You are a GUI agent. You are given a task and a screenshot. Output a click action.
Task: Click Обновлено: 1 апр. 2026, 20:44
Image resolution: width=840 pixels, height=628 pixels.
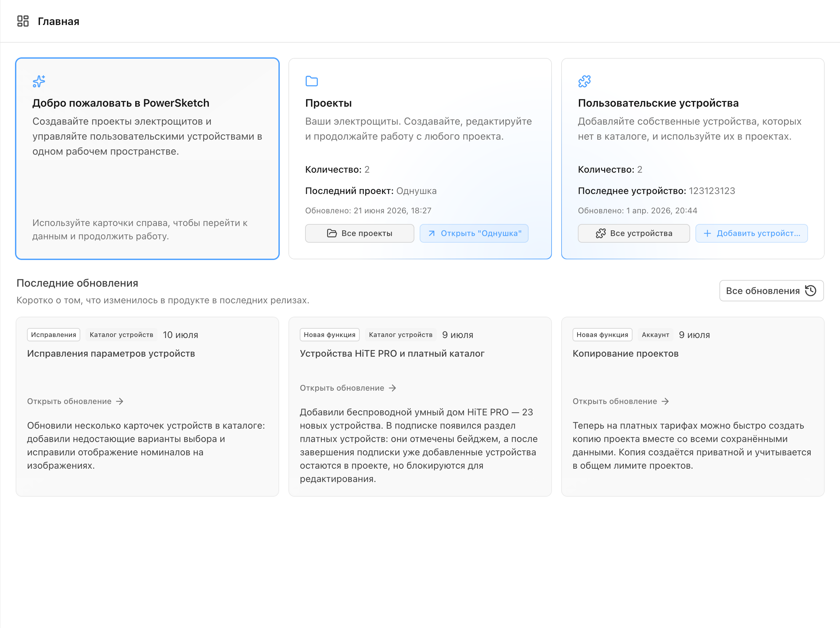coord(637,211)
